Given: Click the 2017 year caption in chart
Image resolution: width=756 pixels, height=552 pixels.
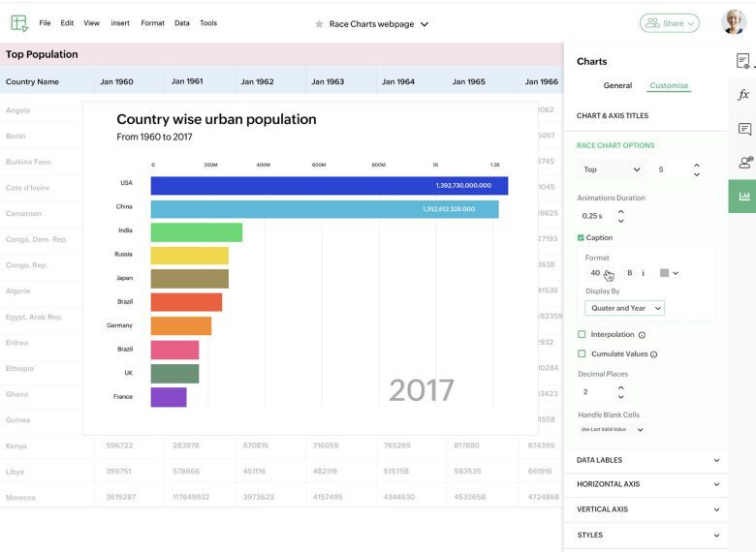Looking at the screenshot, I should [422, 390].
